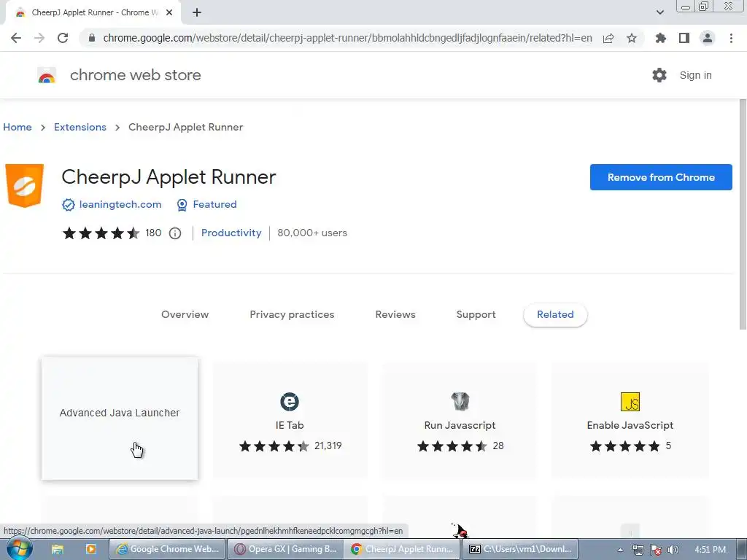747x560 pixels.
Task: Click the CheerpJ orange extension icon
Action: coord(24,186)
